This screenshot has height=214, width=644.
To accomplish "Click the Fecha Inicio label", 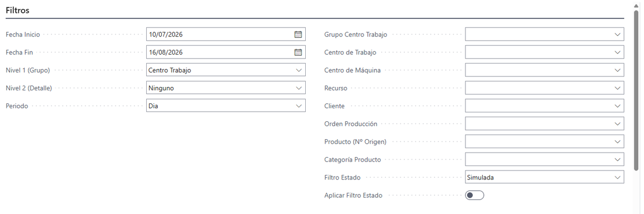I will tap(23, 35).
